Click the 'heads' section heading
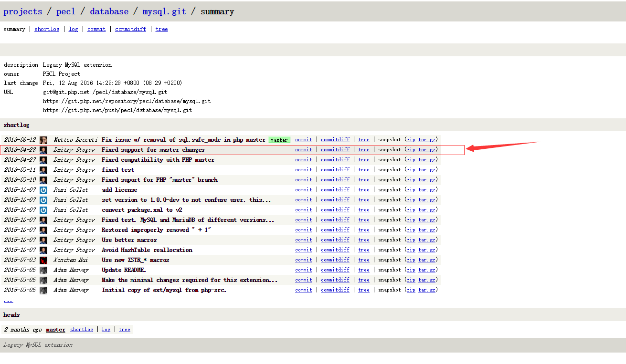Image resolution: width=626 pixels, height=364 pixels. [11, 315]
